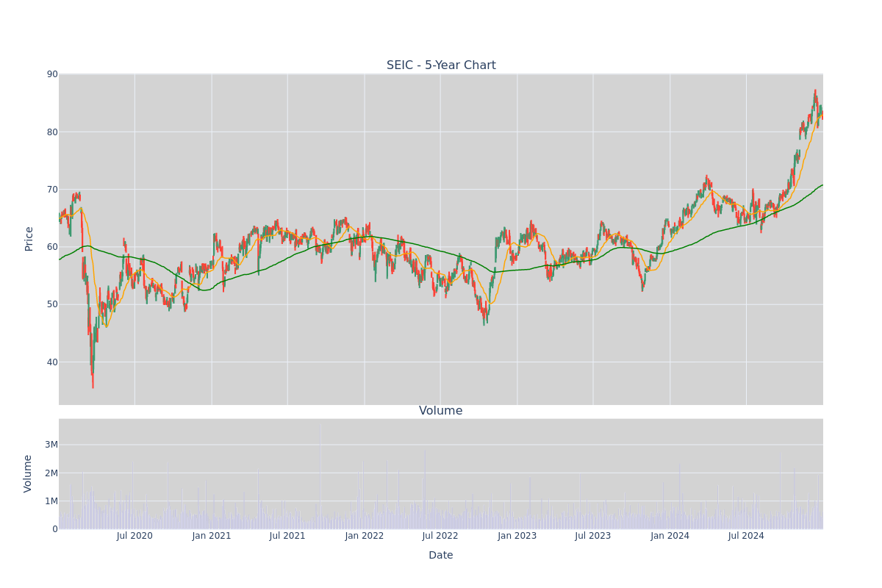The width and height of the screenshot is (882, 588).
Task: Pick the "Jan 2022" date tick
Action: [x=365, y=536]
